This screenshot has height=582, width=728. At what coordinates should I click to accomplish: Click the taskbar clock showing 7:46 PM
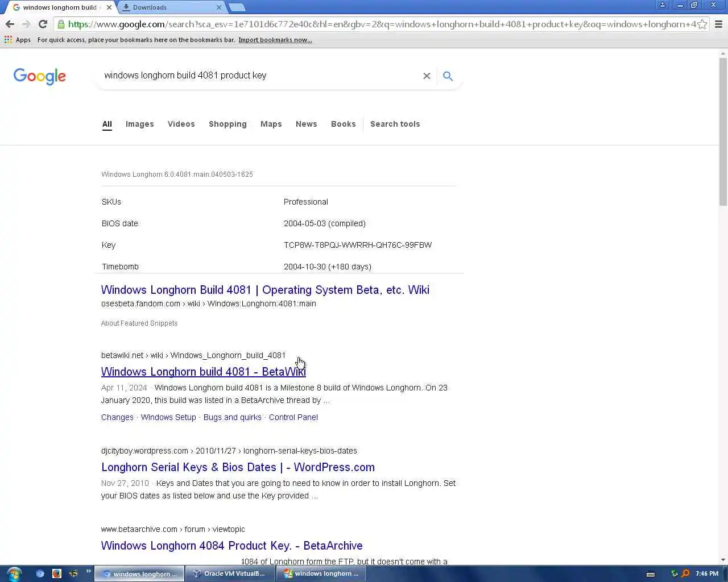pyautogui.click(x=707, y=573)
